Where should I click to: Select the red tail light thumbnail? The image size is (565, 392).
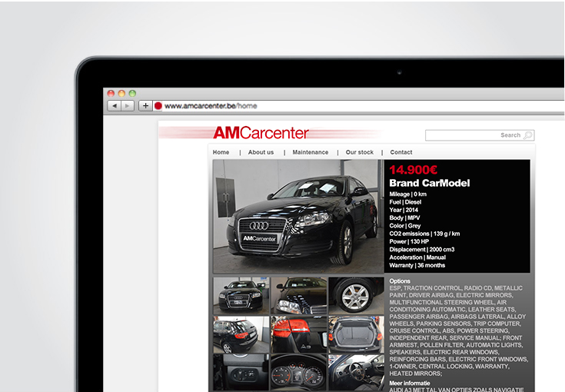(x=299, y=334)
